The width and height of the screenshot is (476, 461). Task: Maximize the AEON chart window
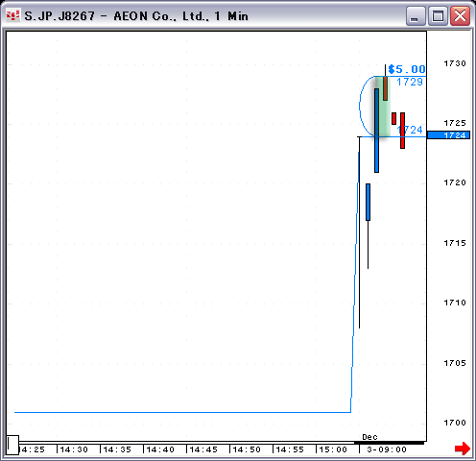(438, 15)
